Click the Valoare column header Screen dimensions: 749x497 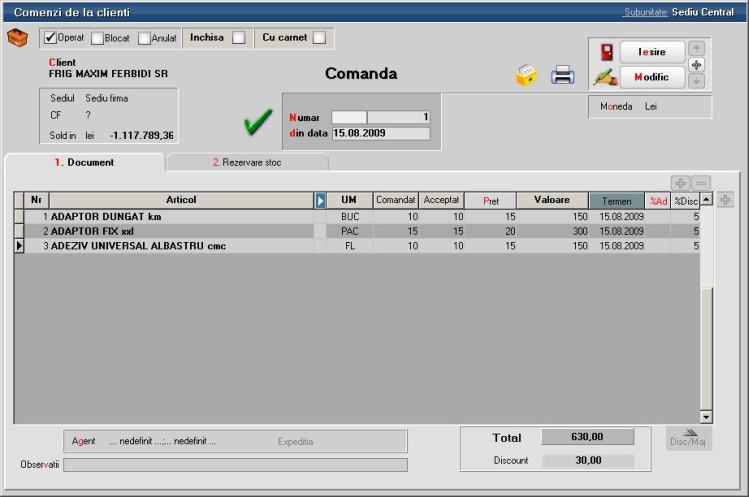[552, 200]
